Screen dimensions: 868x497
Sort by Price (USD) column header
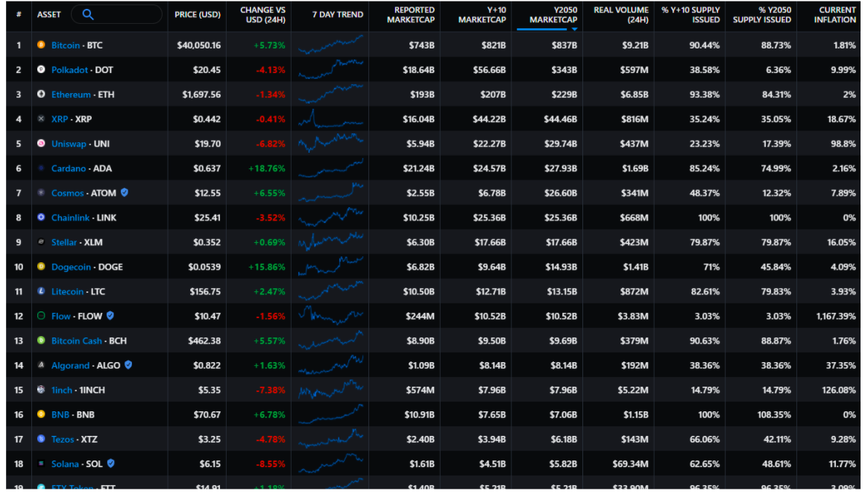click(x=197, y=15)
